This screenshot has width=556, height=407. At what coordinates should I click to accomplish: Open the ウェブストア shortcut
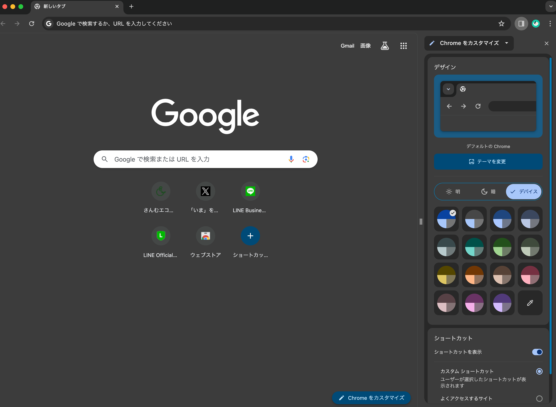click(x=205, y=242)
